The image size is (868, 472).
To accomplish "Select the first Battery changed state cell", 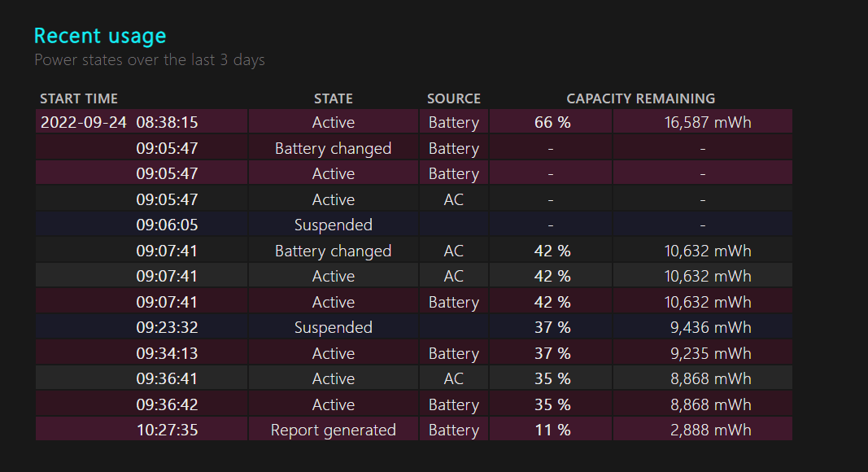I will point(334,148).
